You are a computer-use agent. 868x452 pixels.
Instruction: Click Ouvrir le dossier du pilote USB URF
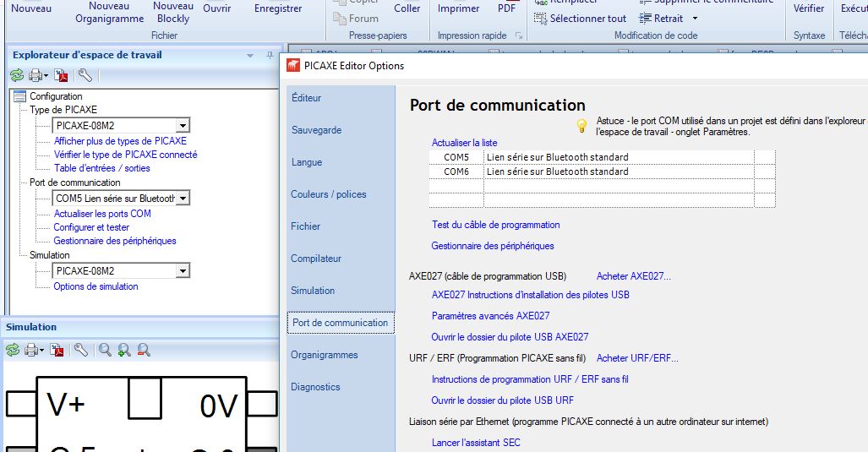pyautogui.click(x=503, y=400)
